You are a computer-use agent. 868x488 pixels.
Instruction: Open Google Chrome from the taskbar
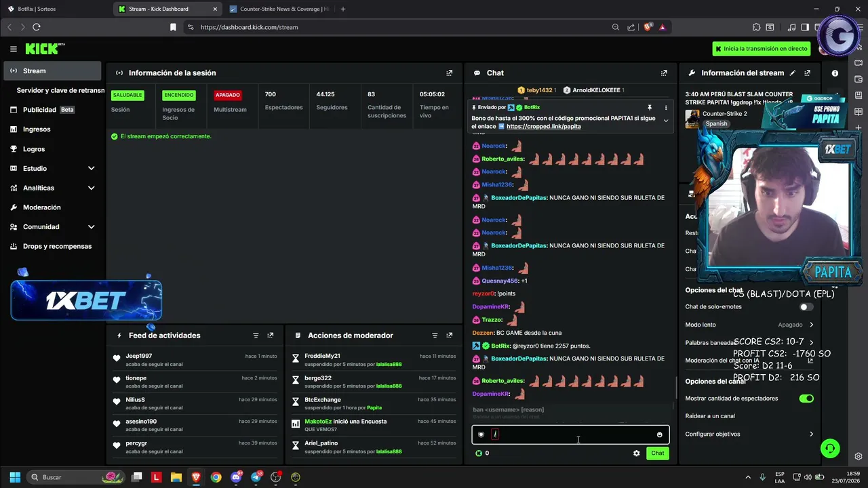point(216,477)
